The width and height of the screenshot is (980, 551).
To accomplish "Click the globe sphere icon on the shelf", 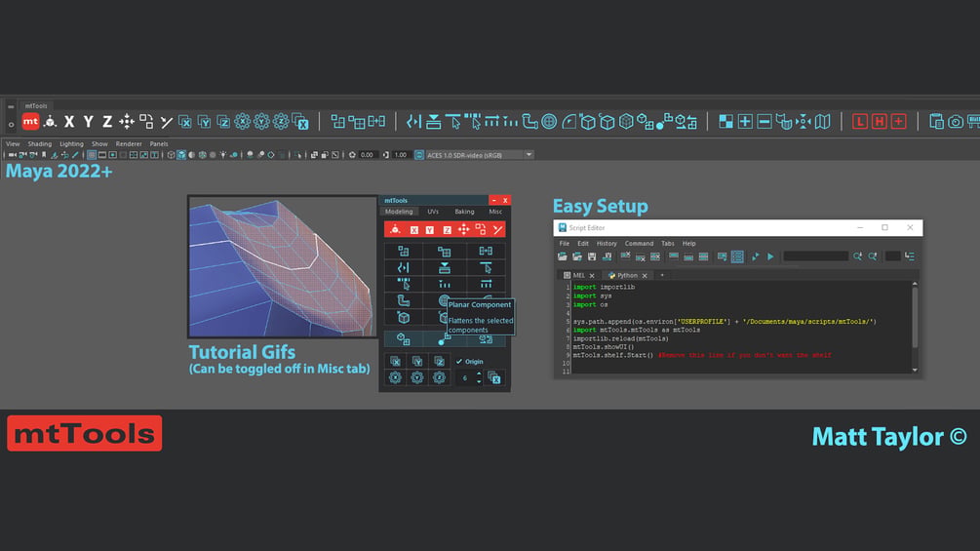I will (x=549, y=121).
